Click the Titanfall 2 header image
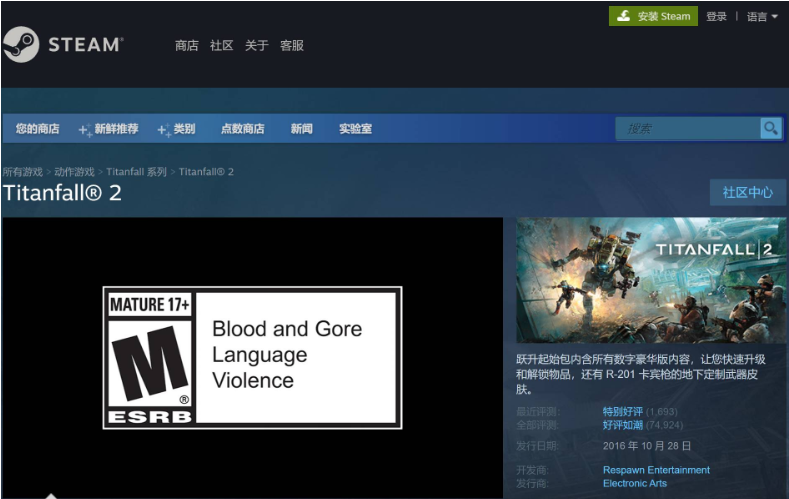 click(x=651, y=281)
